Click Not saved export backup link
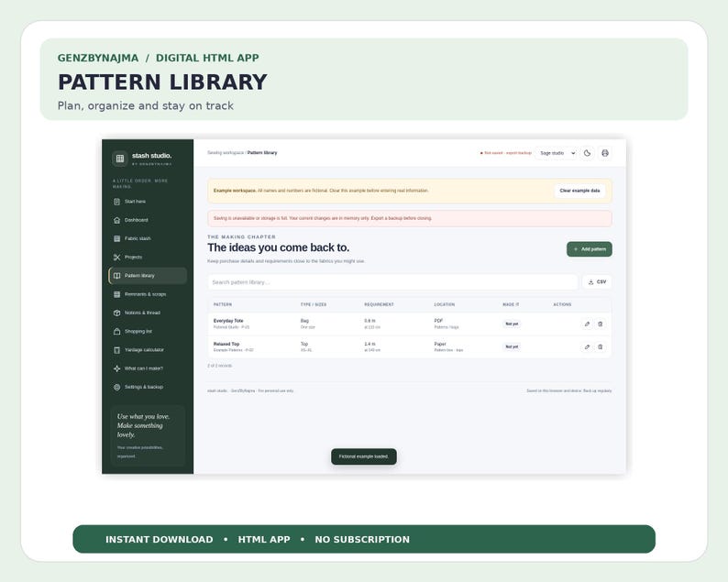 click(505, 153)
